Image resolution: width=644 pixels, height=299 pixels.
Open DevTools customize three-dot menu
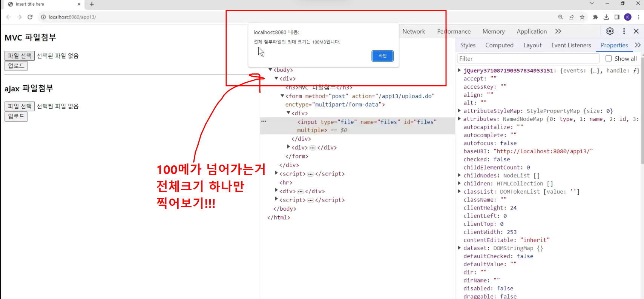click(624, 31)
